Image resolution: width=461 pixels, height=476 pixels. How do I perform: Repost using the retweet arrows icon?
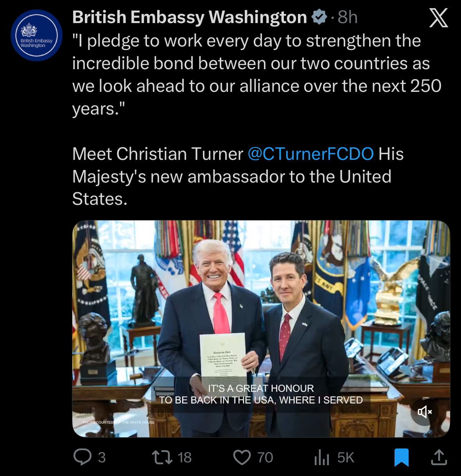[x=162, y=457]
